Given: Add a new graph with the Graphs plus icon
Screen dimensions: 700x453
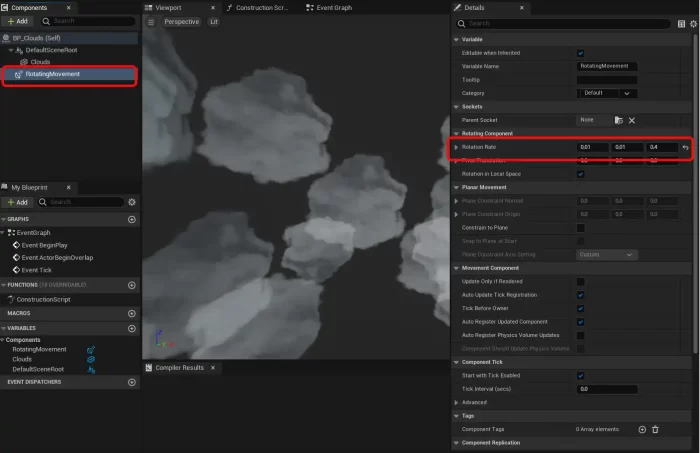Looking at the screenshot, I should tap(132, 218).
